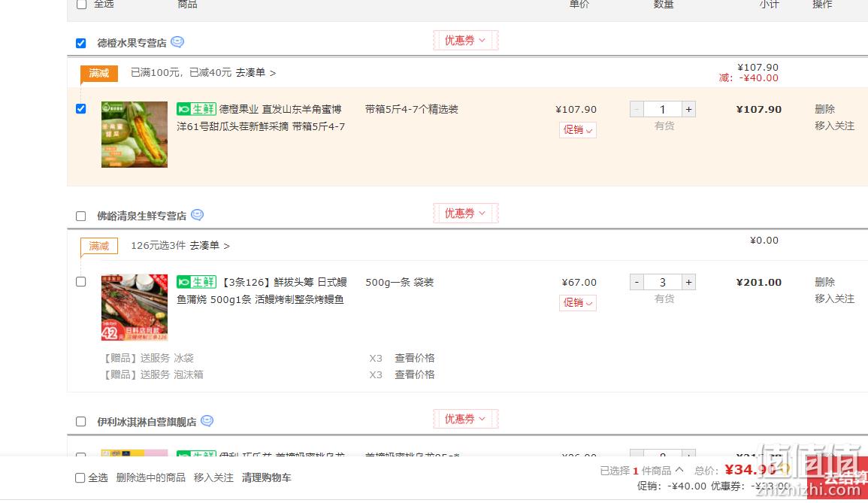The width and height of the screenshot is (868, 503).
Task: Click 清理购物车 in bottom bar
Action: point(266,477)
